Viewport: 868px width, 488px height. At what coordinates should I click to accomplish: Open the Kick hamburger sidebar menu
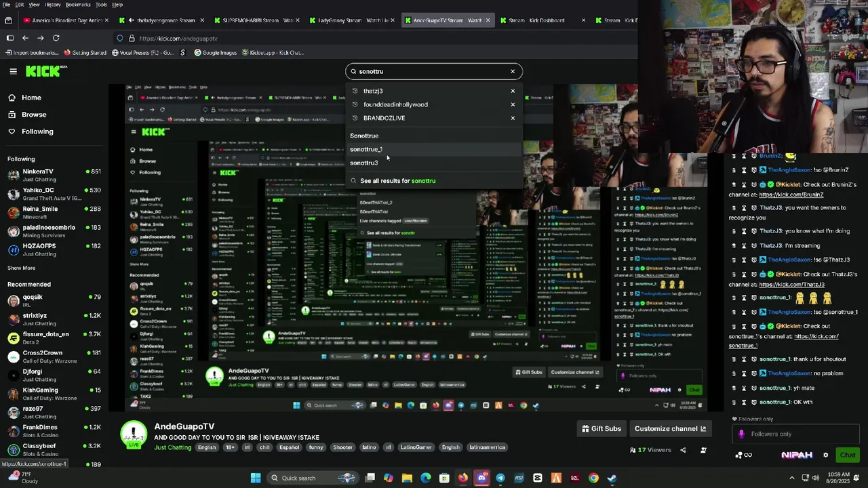pyautogui.click(x=13, y=71)
